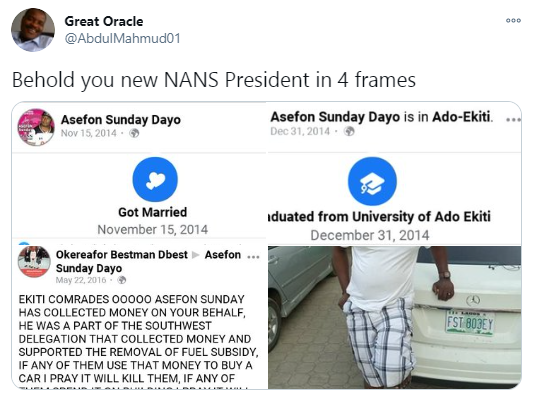Viewport: 534px width, 398px height.
Task: Click the blue graduation cap icon
Action: [x=372, y=181]
